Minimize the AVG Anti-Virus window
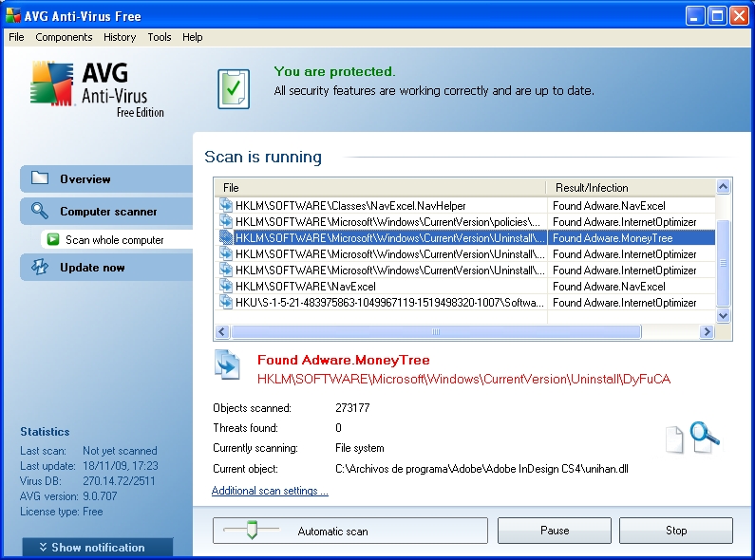The width and height of the screenshot is (755, 560). (694, 16)
